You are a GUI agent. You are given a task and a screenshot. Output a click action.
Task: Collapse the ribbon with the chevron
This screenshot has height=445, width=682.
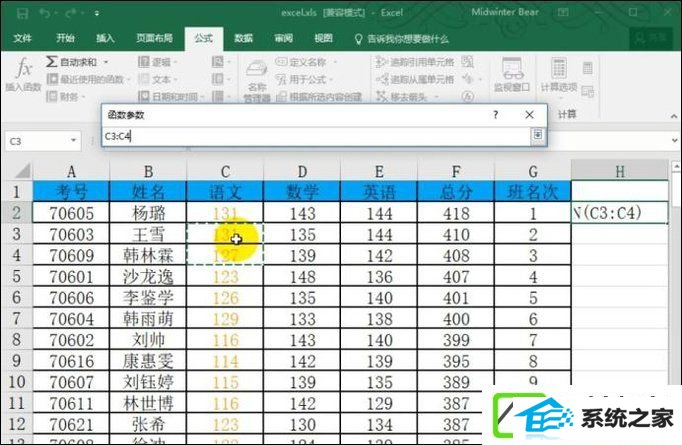tap(674, 116)
